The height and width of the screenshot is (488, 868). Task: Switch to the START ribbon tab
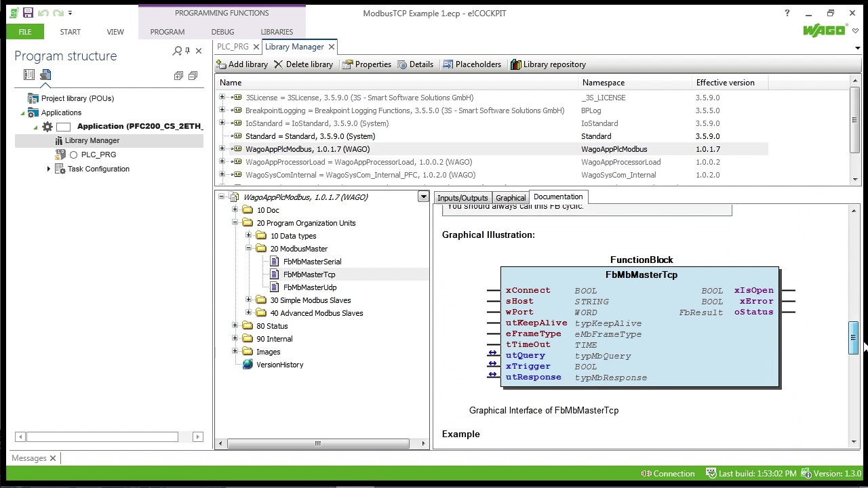pyautogui.click(x=70, y=32)
